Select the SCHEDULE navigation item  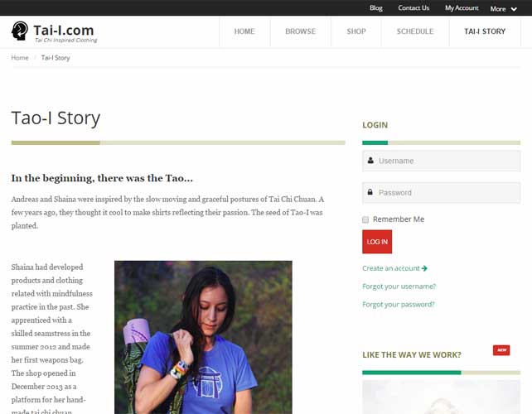[x=415, y=31]
